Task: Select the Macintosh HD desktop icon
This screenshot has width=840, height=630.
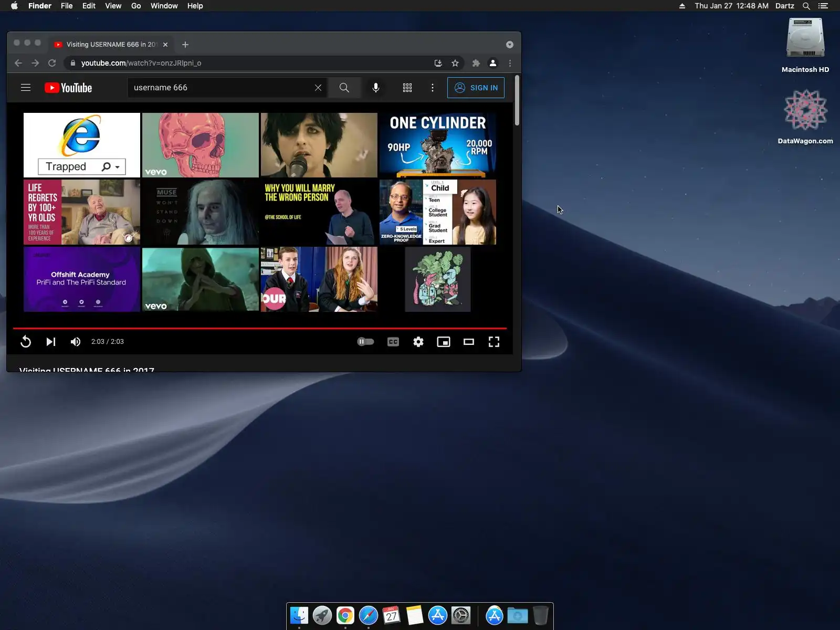Action: click(x=805, y=45)
